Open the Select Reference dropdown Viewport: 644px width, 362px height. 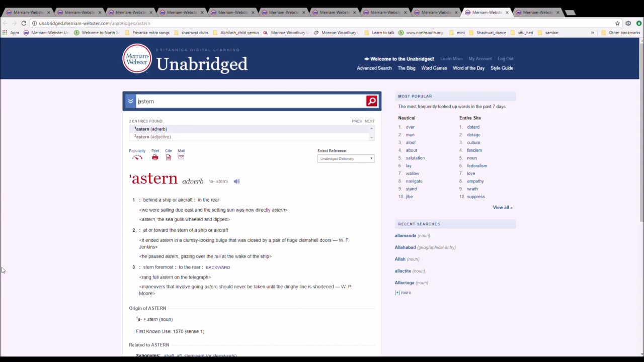(x=346, y=158)
